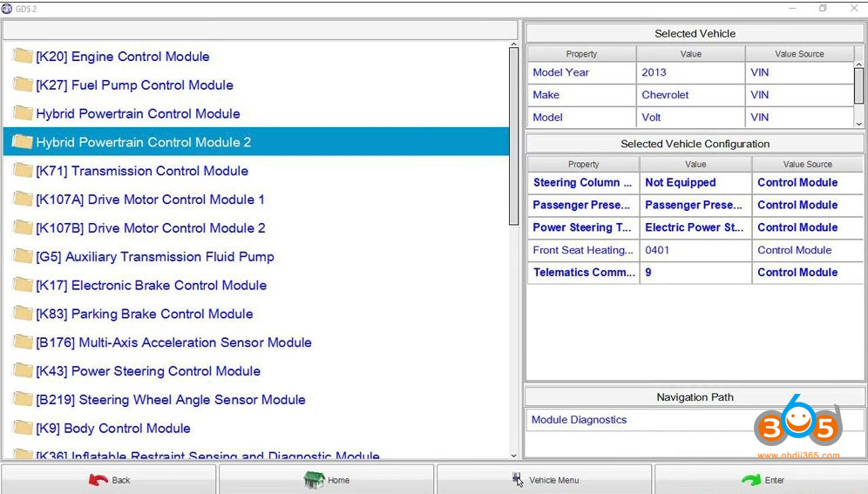
Task: Choose [K83] Parking Brake Control Module
Action: (x=144, y=314)
